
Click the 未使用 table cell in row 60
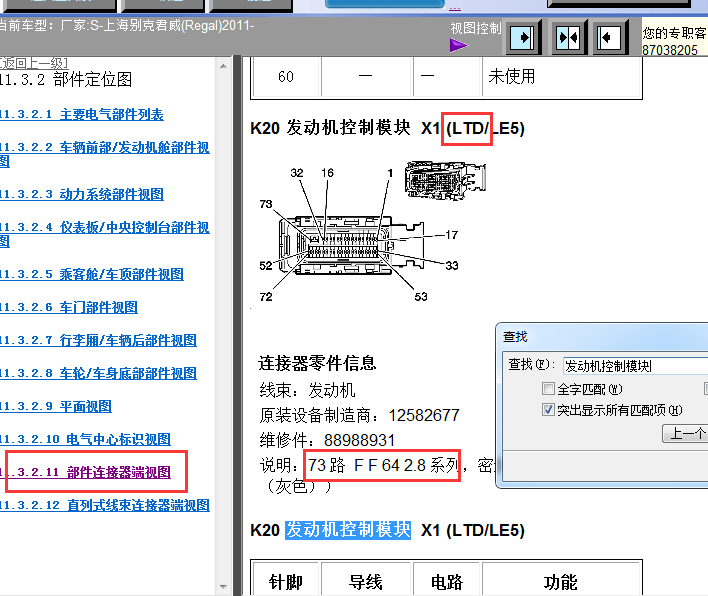point(562,76)
